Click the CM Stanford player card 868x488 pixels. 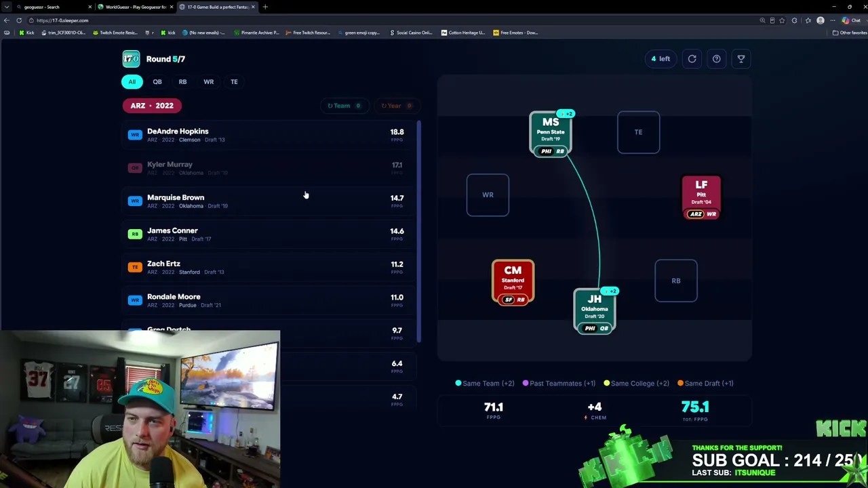513,283
